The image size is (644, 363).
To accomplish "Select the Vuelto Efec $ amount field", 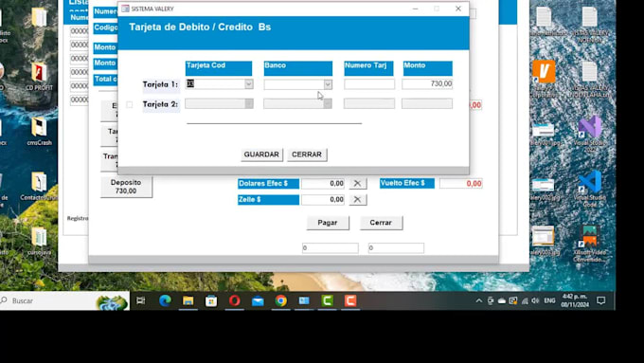I will (461, 183).
